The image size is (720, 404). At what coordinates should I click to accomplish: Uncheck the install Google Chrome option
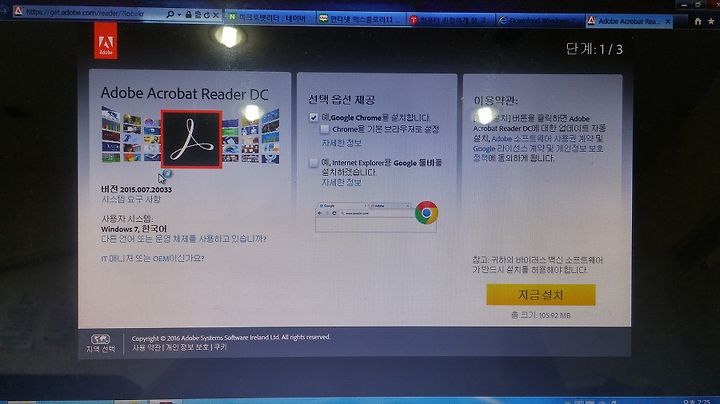(x=314, y=118)
